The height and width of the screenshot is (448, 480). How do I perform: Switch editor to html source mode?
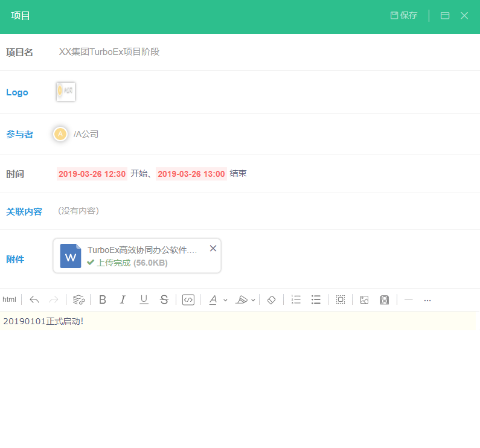(9, 299)
